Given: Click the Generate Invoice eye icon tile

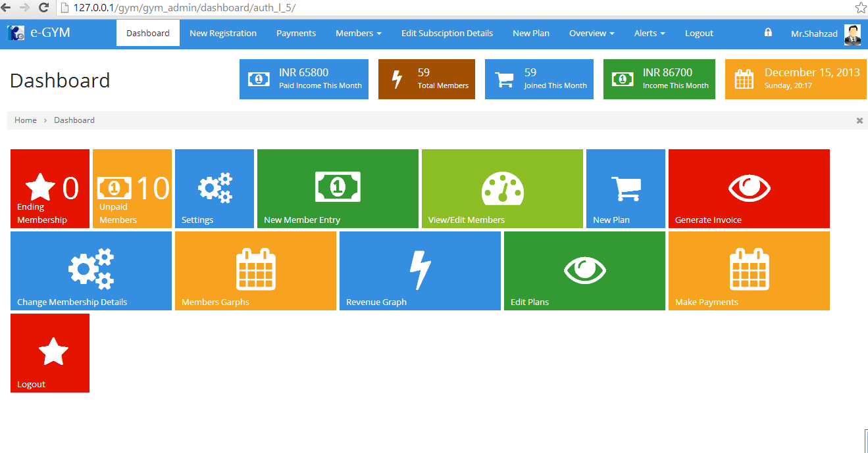Looking at the screenshot, I should [749, 189].
